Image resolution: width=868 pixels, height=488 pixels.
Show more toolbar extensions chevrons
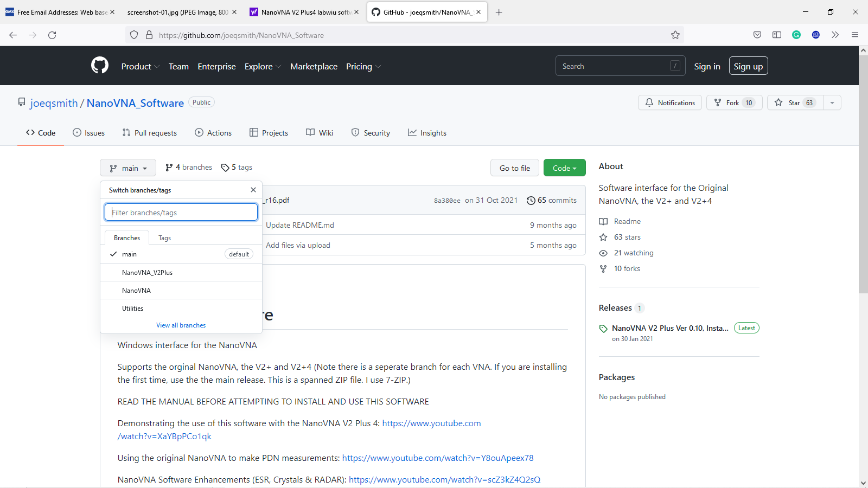(835, 35)
